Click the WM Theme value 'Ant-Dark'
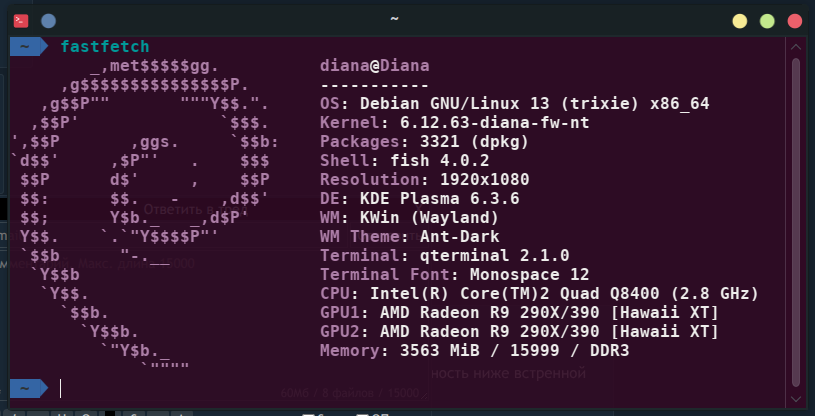 [459, 237]
